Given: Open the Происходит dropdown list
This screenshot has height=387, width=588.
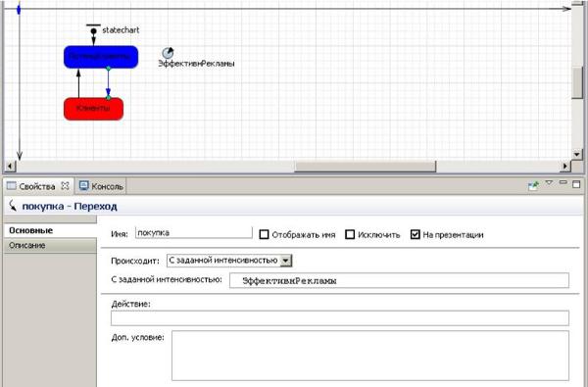Looking at the screenshot, I should point(286,261).
